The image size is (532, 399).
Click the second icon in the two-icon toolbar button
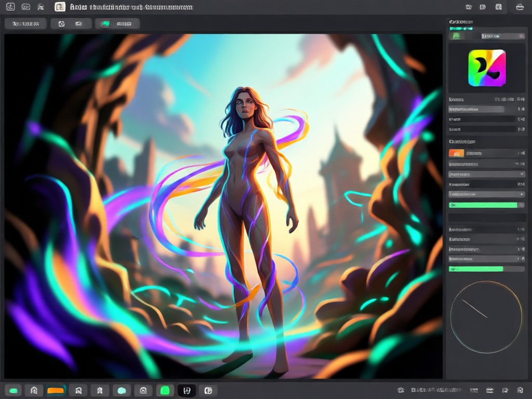[x=79, y=24]
